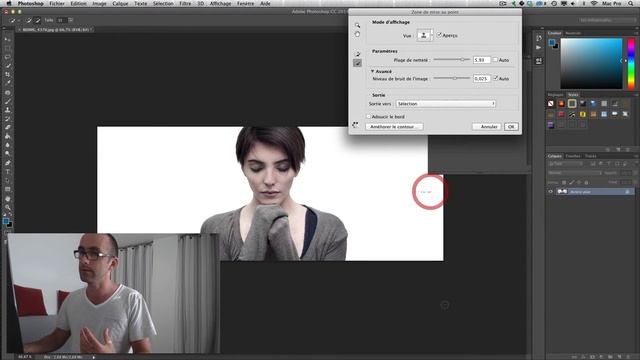Viewport: 640px width, 360px height.
Task: Select the Crop tool
Action: 7,75
